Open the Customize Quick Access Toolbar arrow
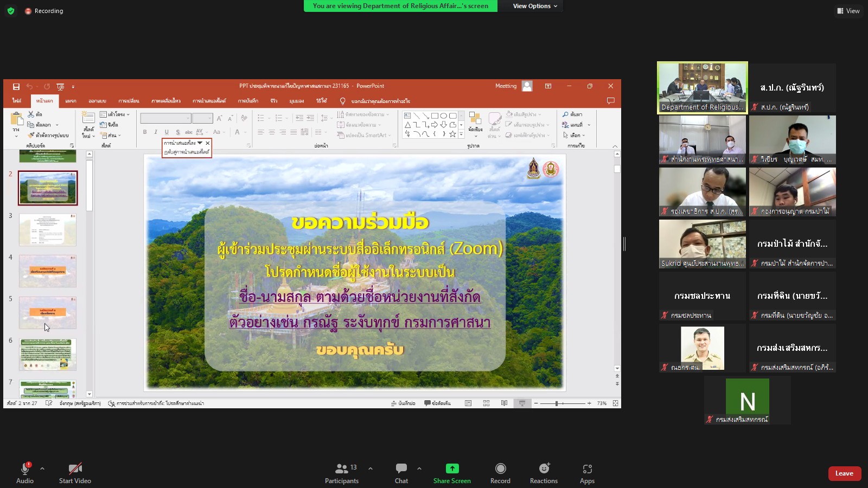Screen dimensions: 868x488 [73, 87]
